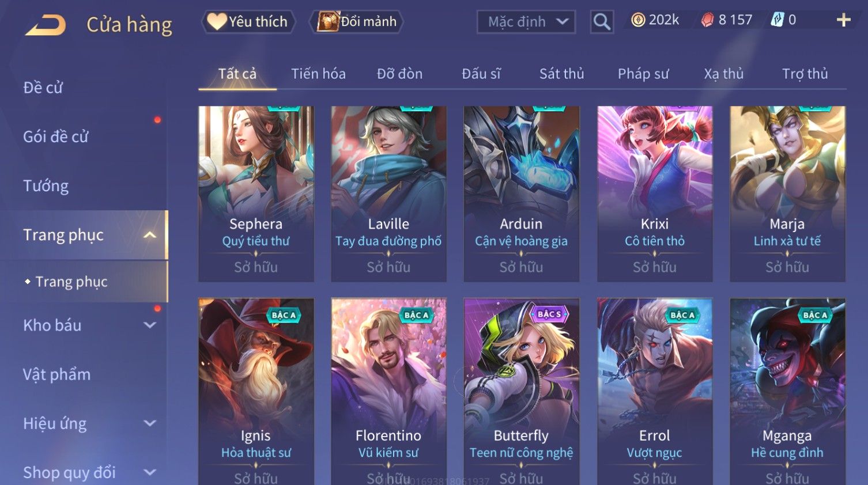Click the plus icon to add currency
The image size is (868, 485).
843,20
